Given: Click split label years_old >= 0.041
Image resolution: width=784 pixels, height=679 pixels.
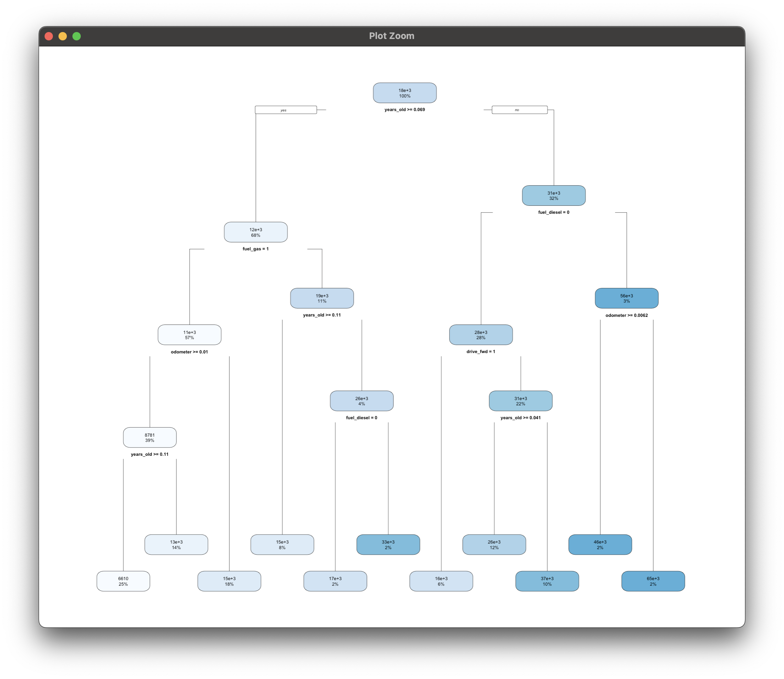Looking at the screenshot, I should point(521,417).
